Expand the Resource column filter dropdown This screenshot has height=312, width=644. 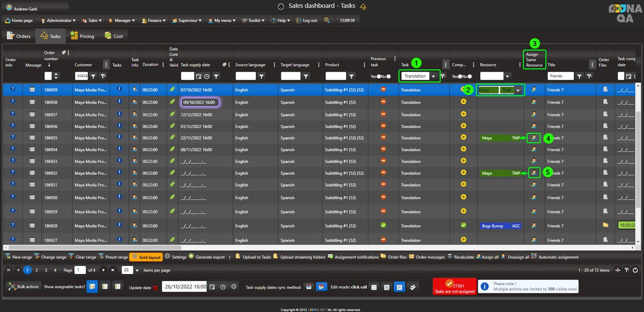point(508,76)
